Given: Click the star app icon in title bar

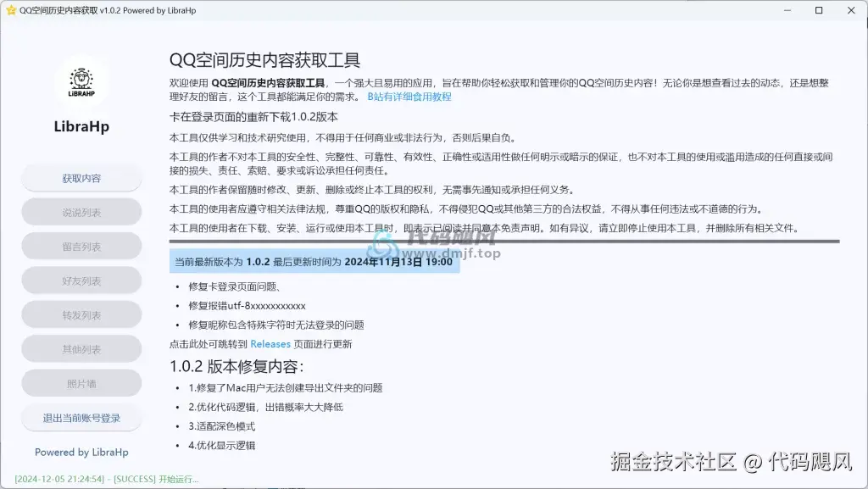Looking at the screenshot, I should [x=10, y=10].
